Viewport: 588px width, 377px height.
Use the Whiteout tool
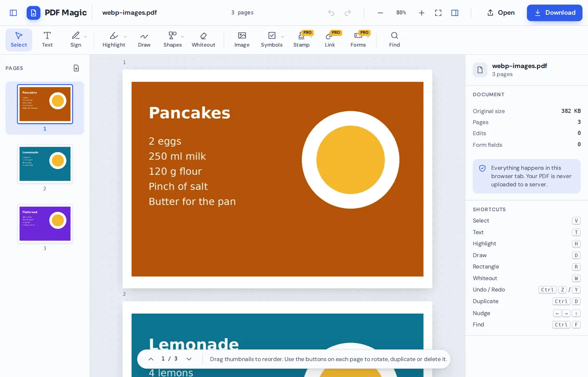203,40
